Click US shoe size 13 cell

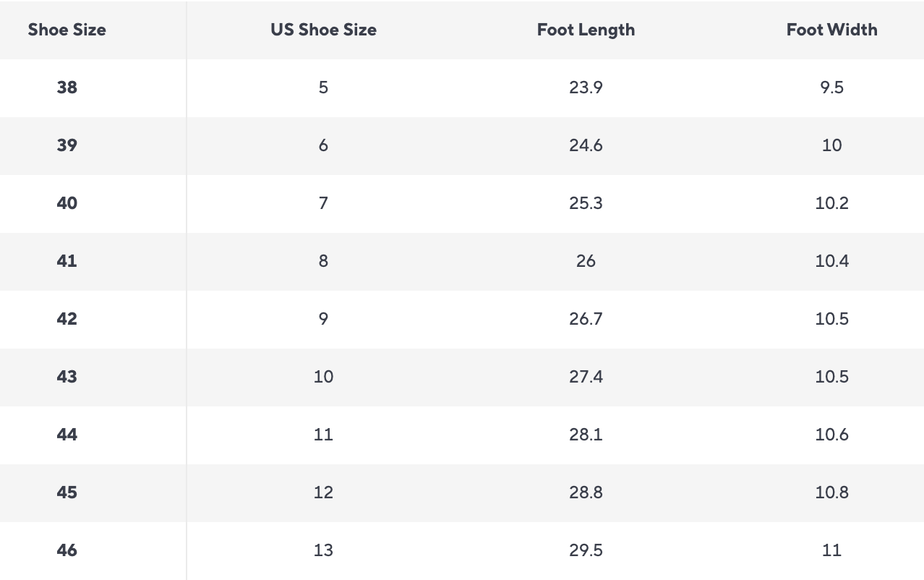[x=323, y=550]
